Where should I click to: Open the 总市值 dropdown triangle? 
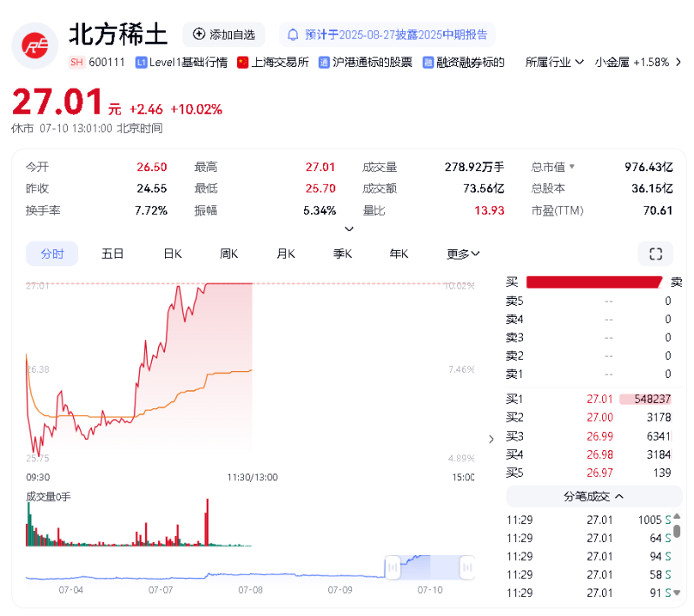(x=572, y=167)
